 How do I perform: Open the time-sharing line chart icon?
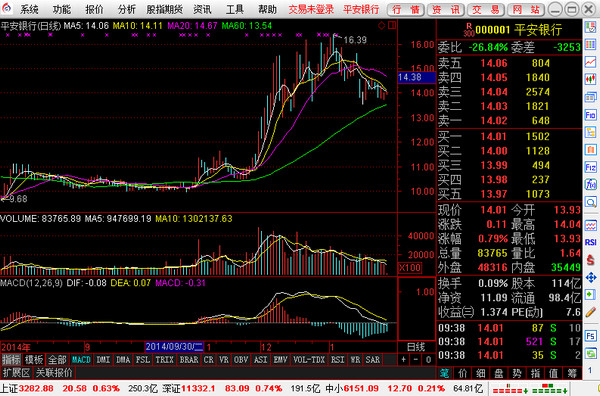pos(590,62)
